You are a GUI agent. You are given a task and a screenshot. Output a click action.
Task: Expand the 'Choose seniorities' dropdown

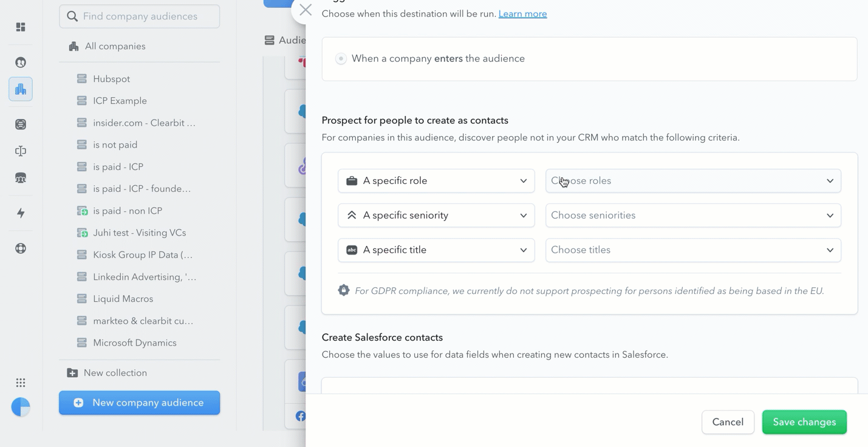[x=693, y=216]
